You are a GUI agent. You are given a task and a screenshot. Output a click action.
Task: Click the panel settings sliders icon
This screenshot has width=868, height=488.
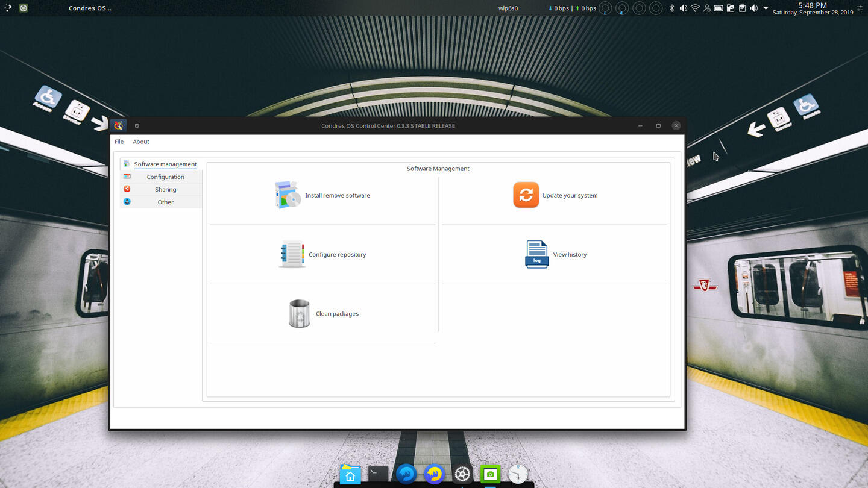861,8
